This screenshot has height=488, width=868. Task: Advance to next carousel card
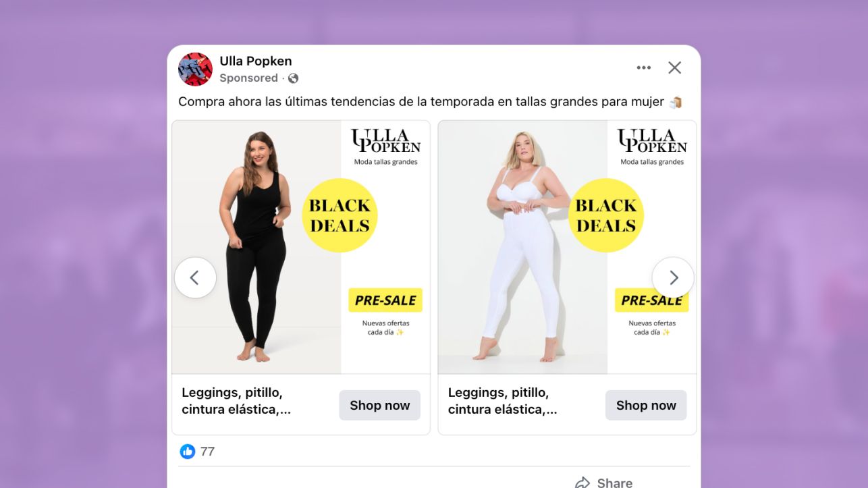pyautogui.click(x=673, y=277)
